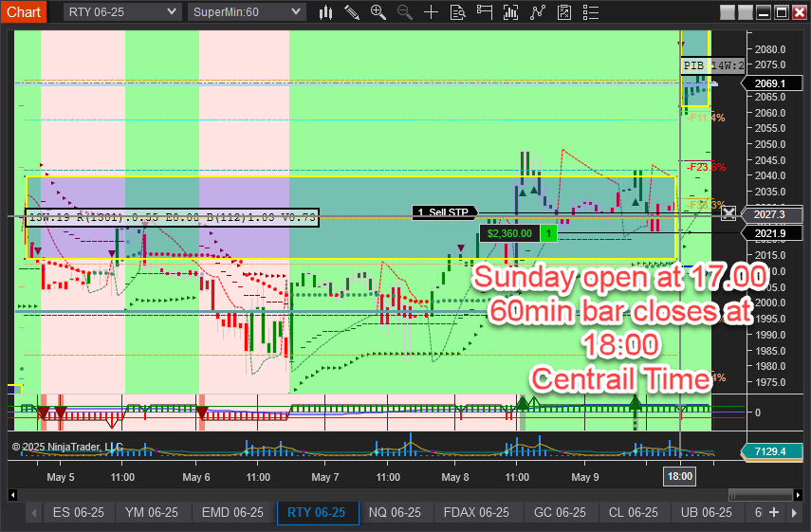Open the RTY 06-25 instrument dropdown
The width and height of the screenshot is (811, 532).
(x=122, y=12)
